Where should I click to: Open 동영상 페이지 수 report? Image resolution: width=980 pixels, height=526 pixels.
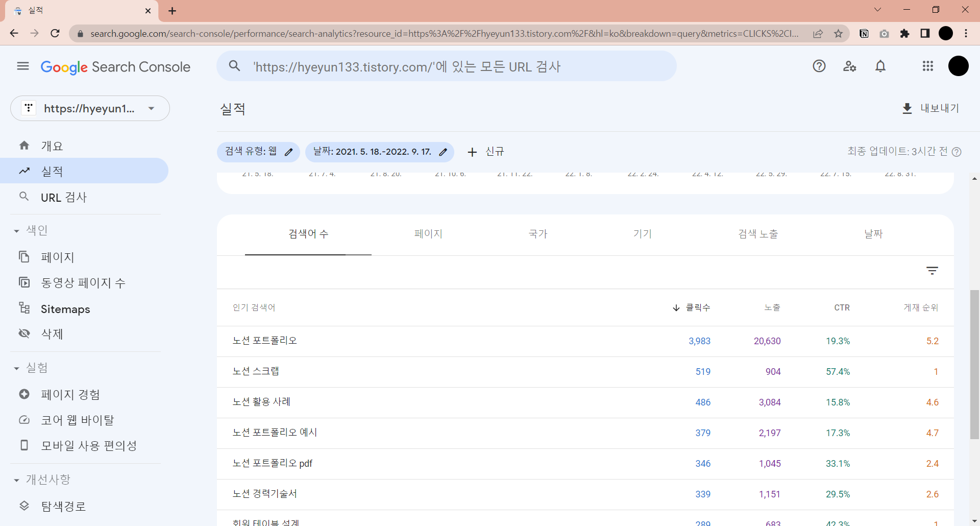click(x=84, y=282)
